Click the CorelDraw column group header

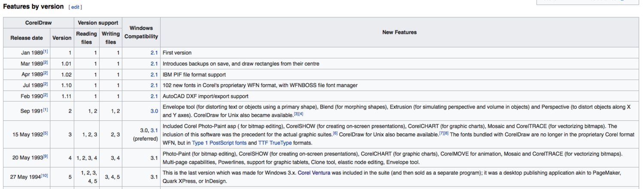coord(38,23)
